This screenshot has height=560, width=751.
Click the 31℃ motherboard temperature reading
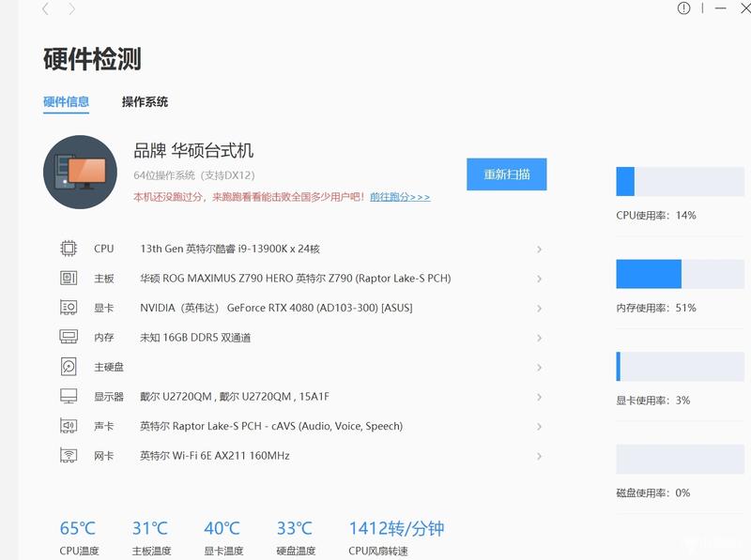coord(150,528)
